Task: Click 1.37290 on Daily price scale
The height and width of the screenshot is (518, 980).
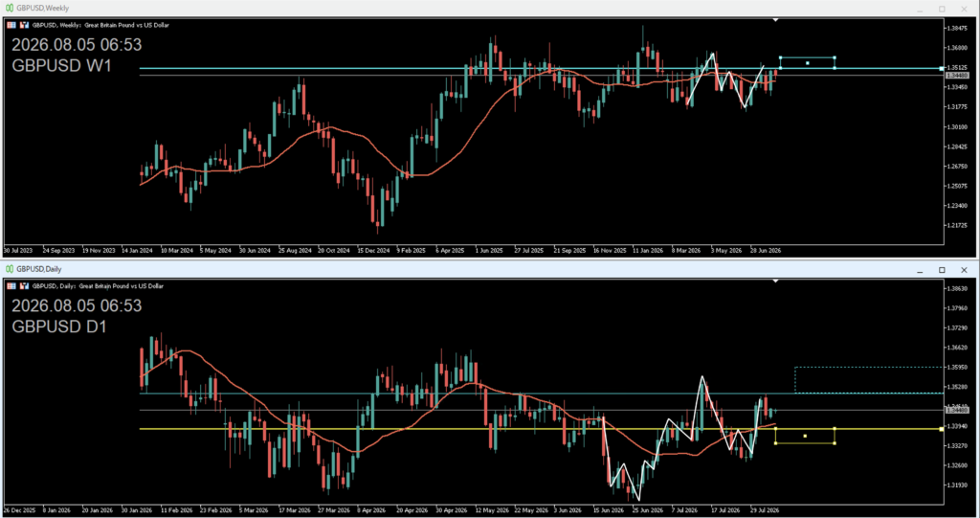Action: tap(957, 327)
